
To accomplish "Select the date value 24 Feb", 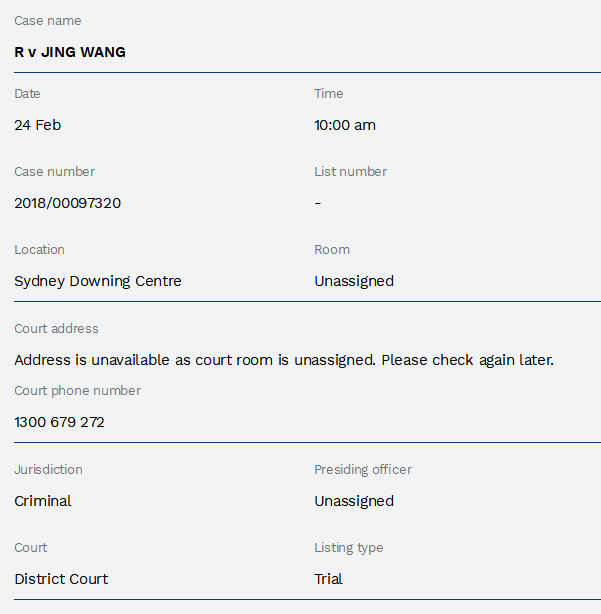I will click(38, 125).
